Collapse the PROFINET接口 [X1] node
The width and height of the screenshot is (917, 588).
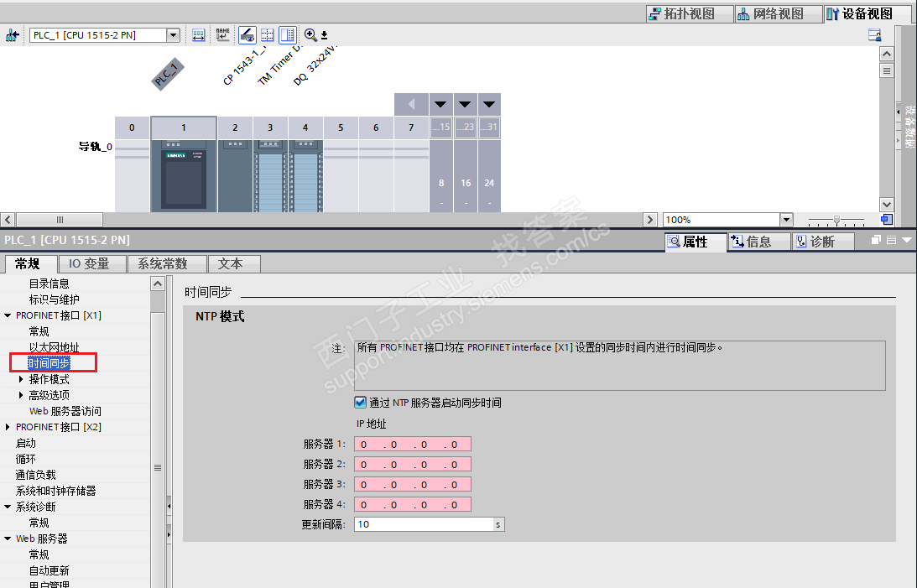click(8, 315)
